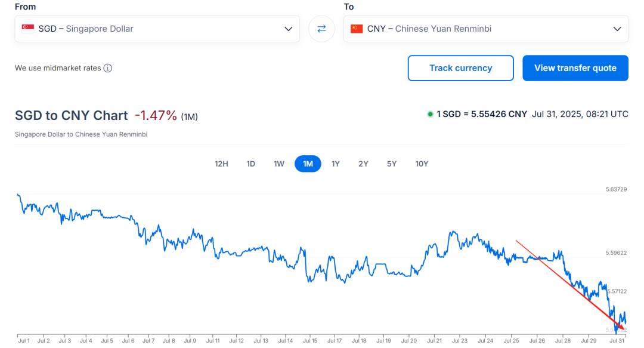The height and width of the screenshot is (348, 644).
Task: Swap the From and To currencies
Action: pyautogui.click(x=321, y=29)
